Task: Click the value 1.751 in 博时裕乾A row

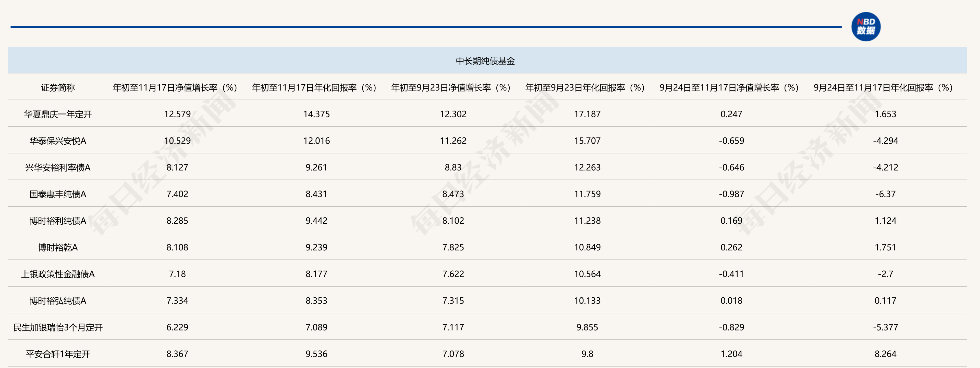Action: coord(885,247)
